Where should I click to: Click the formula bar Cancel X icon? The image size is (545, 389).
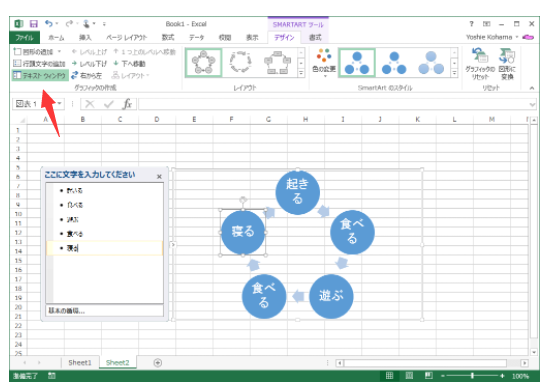tap(90, 104)
